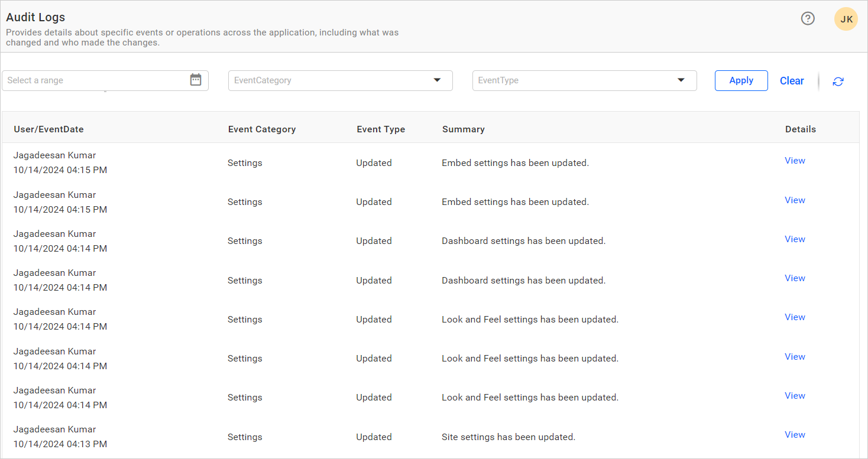Clear all applied filters

pos(792,80)
